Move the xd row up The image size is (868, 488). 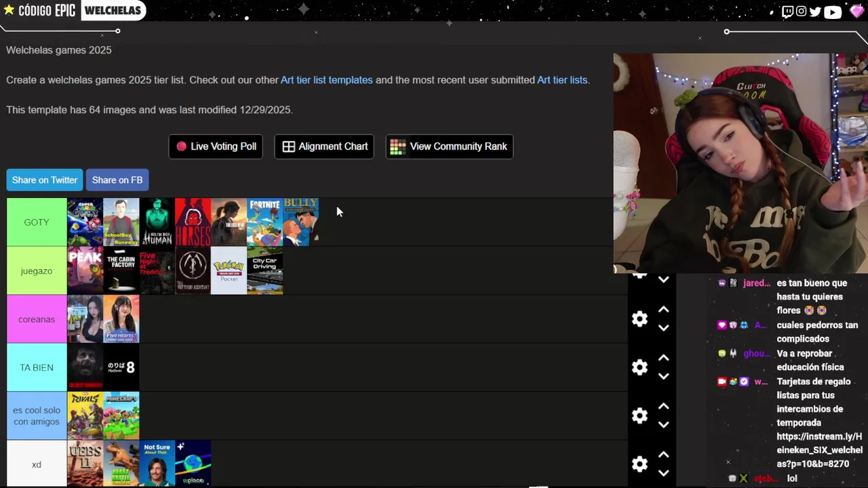[x=664, y=455]
